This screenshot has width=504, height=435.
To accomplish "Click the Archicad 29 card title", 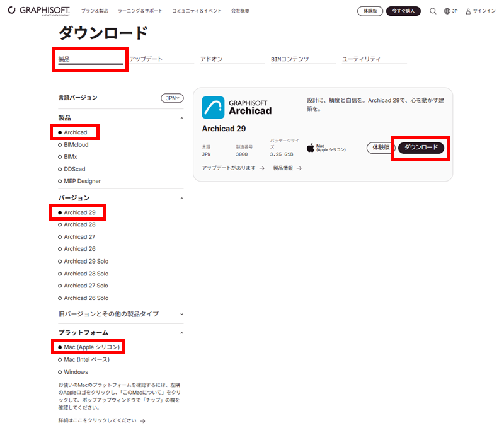I will pos(224,129).
